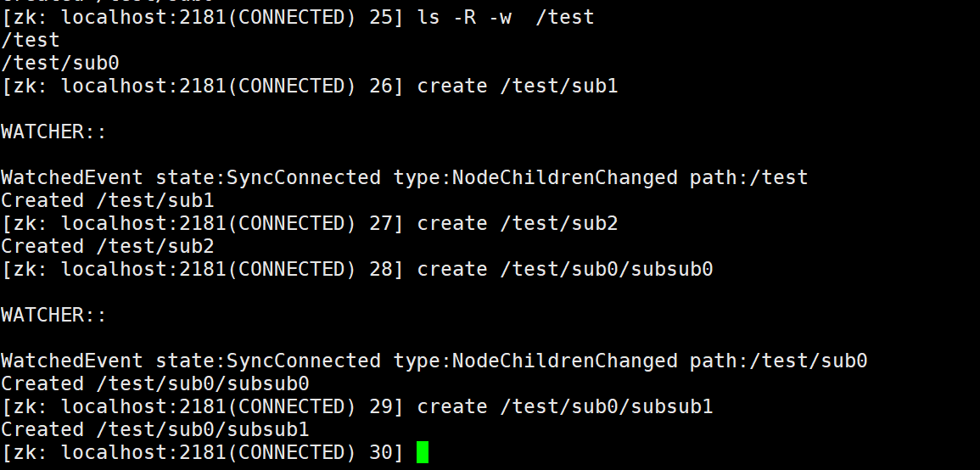Click 'path:/test' in first WatchedEvent line
The image size is (980, 470).
coord(748,177)
